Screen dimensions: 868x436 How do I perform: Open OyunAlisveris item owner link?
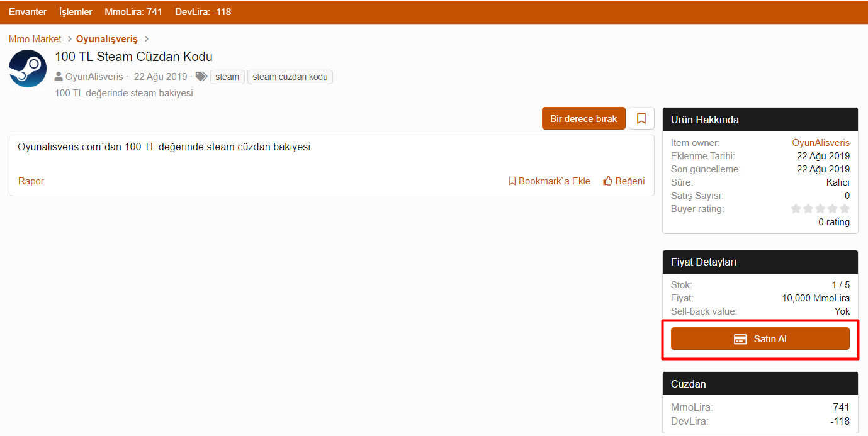(821, 143)
